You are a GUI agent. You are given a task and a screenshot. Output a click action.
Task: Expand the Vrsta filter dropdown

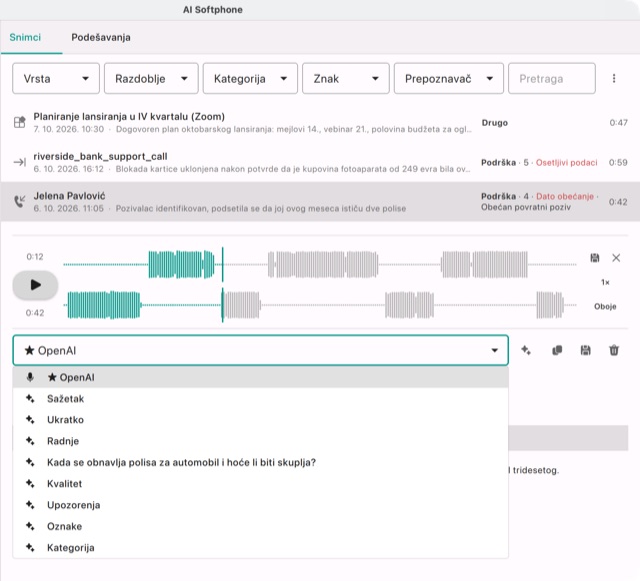[56, 78]
